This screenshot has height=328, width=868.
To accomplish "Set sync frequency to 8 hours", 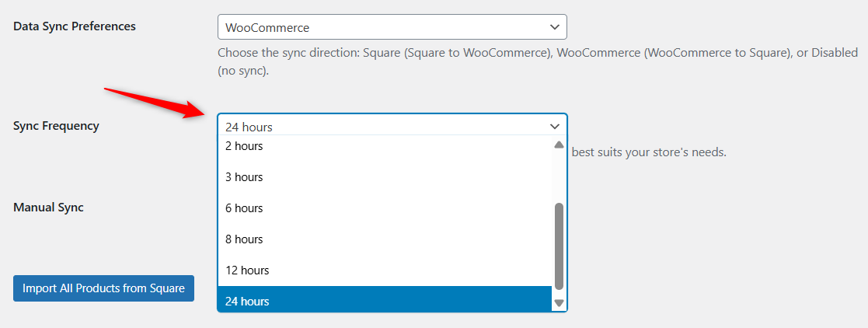I will pos(385,239).
